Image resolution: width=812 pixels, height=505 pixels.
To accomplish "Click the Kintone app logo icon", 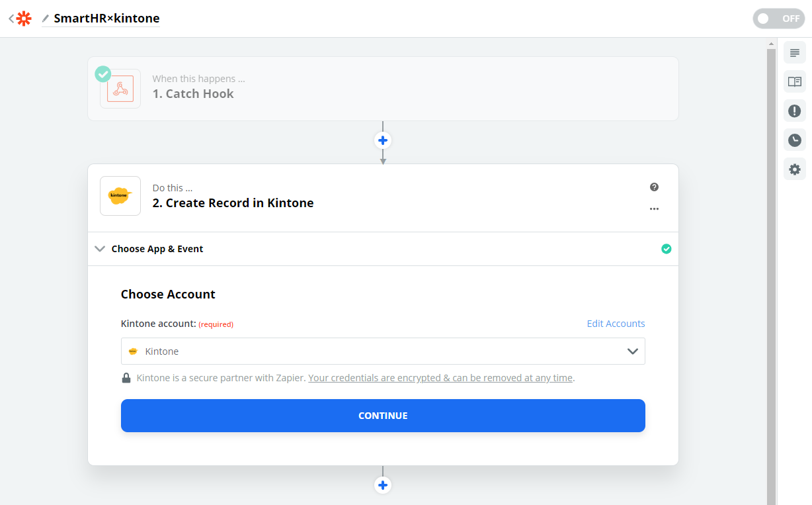I will click(x=120, y=196).
